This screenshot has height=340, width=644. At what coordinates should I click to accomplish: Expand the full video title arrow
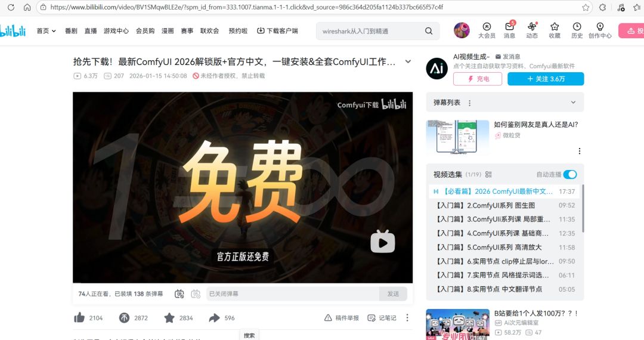[408, 61]
